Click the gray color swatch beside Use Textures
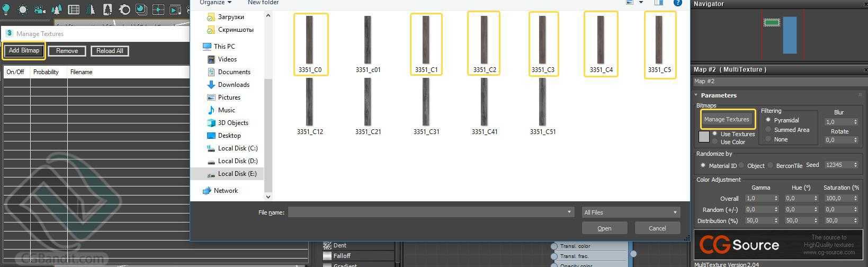 (x=704, y=137)
